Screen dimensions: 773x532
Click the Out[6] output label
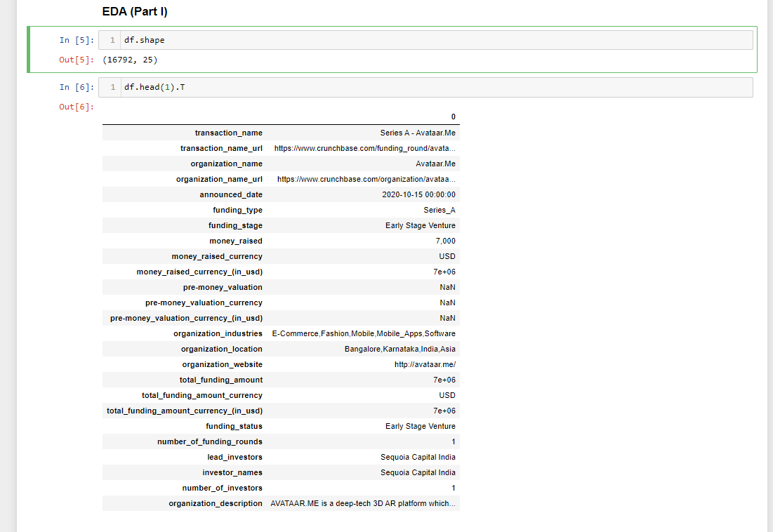71,107
